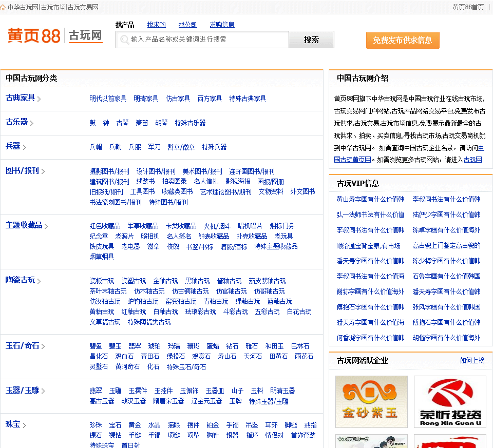This screenshot has width=493, height=448.
Task: Open the 臂章/徽章 link
Action: click(x=181, y=147)
